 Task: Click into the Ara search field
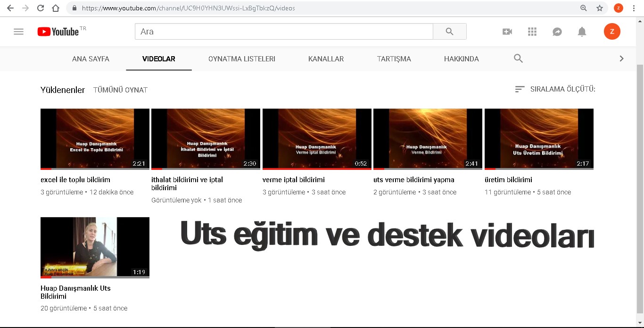coord(284,32)
